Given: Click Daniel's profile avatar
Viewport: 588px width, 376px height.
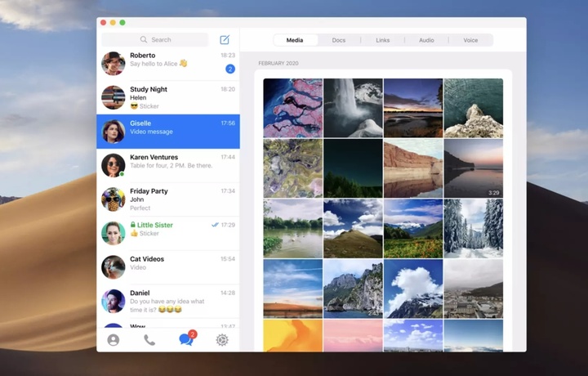Looking at the screenshot, I should pos(114,301).
